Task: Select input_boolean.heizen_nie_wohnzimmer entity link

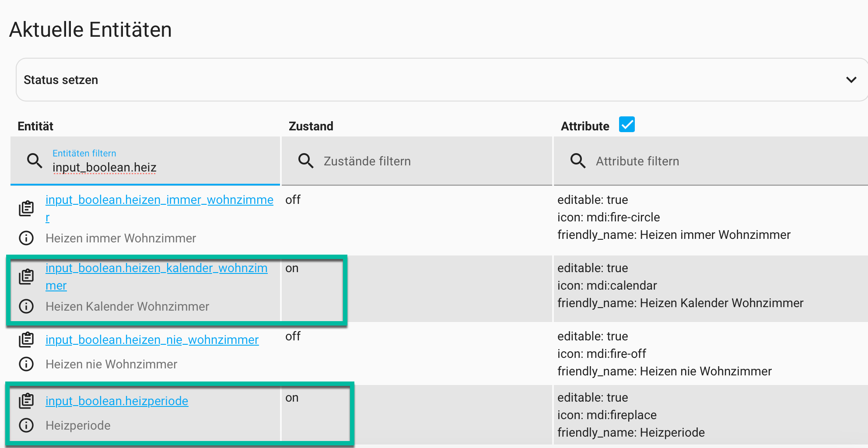Action: point(152,340)
